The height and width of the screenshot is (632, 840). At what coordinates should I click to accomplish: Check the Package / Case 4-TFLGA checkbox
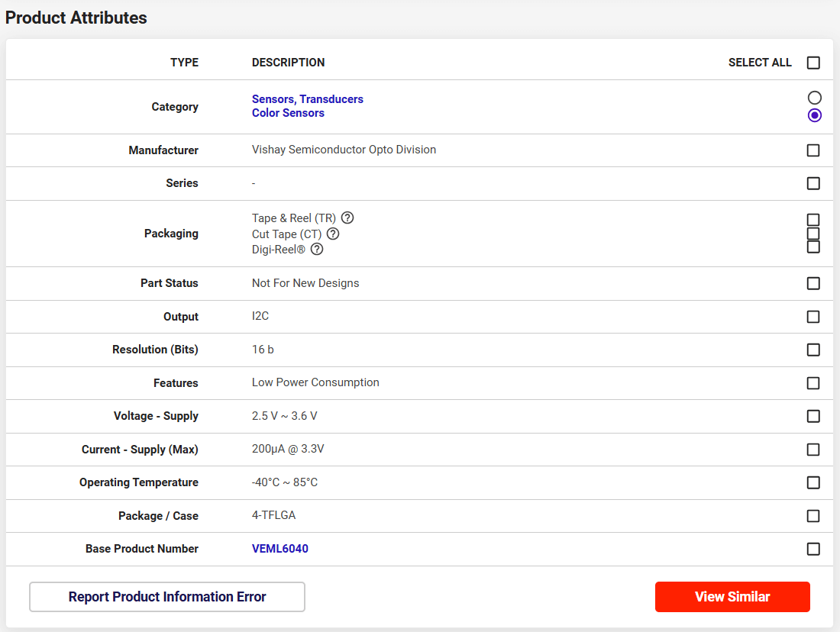point(813,516)
